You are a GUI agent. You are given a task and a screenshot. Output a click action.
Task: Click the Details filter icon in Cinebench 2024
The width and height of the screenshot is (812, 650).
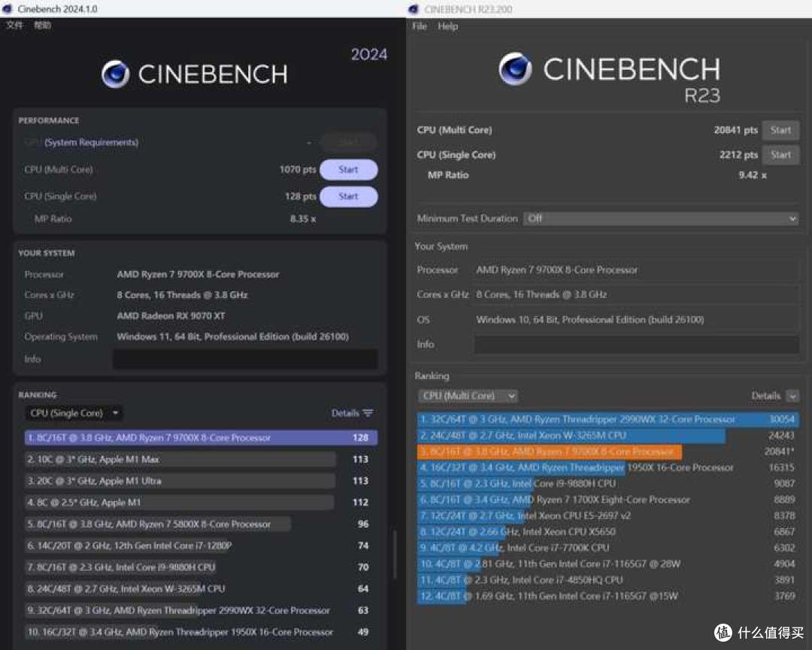click(368, 413)
